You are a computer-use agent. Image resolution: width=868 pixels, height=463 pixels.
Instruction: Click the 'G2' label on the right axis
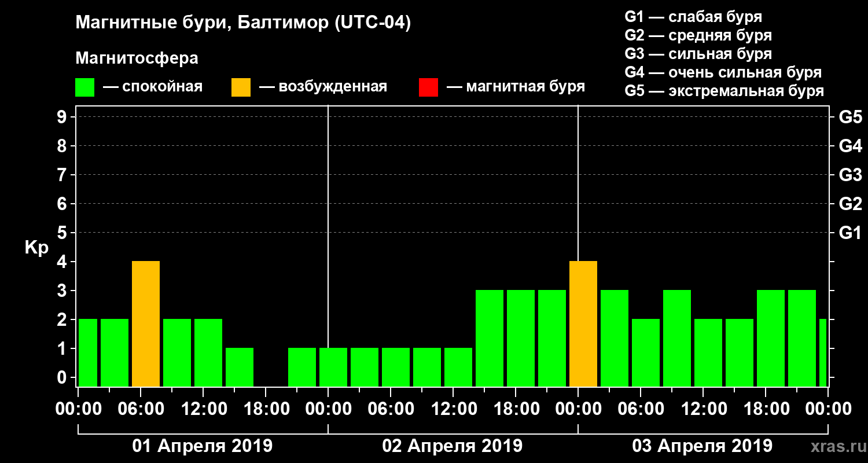pos(850,204)
